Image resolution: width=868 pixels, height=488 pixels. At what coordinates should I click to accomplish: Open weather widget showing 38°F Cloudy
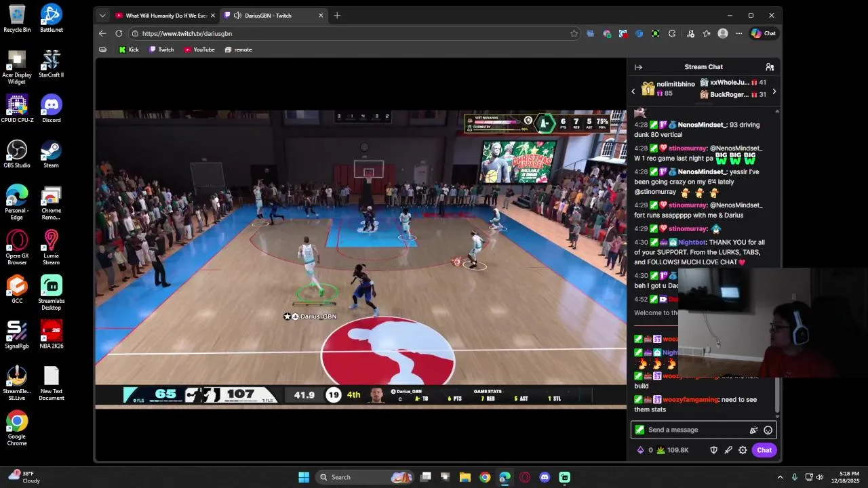(24, 477)
